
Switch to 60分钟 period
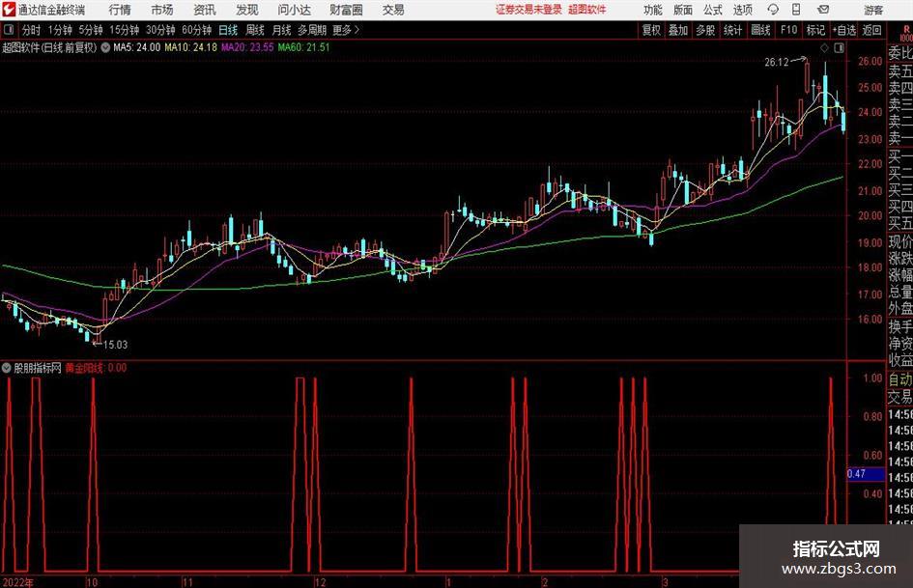click(197, 30)
